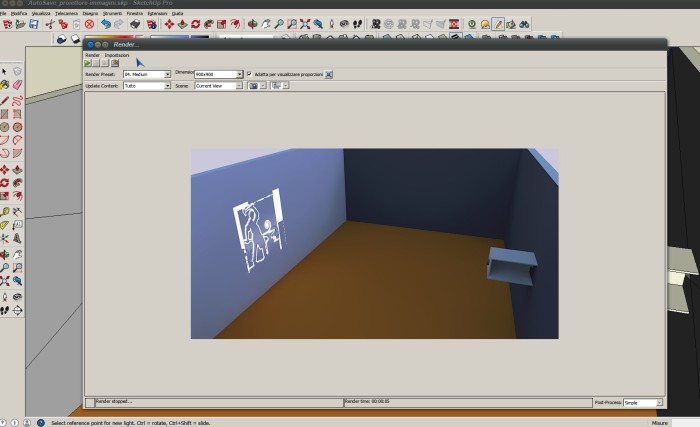Viewport: 700px width, 427px height.
Task: Select the Circle tool in left toolbar
Action: 4,127
